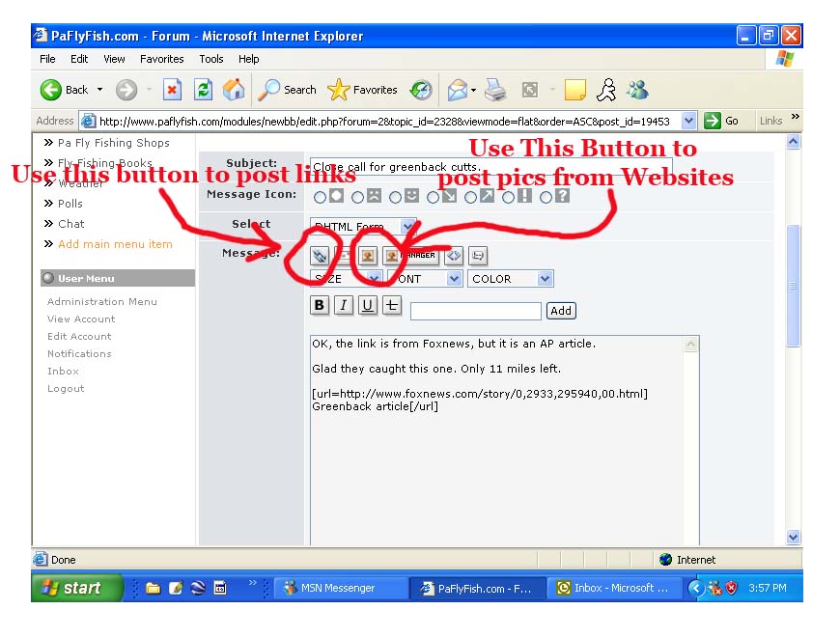840x637 pixels.
Task: Select the down-arrow message icon radio
Action: 433,198
